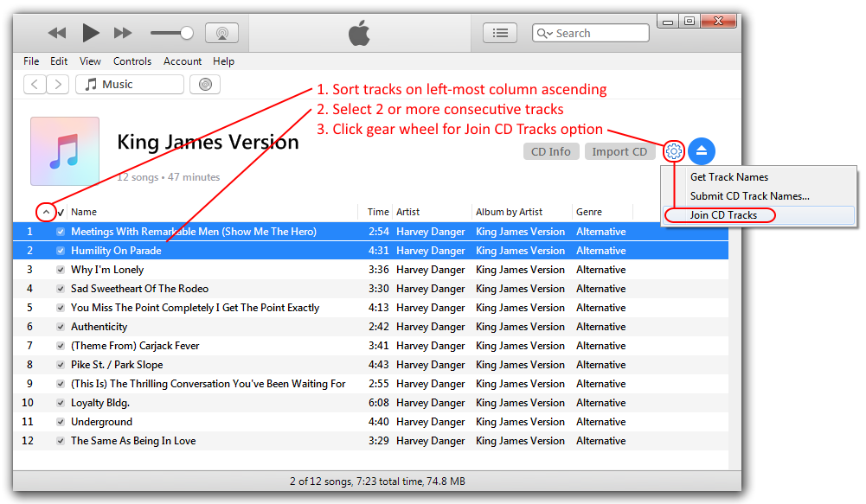Uncheck Meetings With Remarkable Men track checkbox
The height and width of the screenshot is (504, 866).
tap(61, 232)
